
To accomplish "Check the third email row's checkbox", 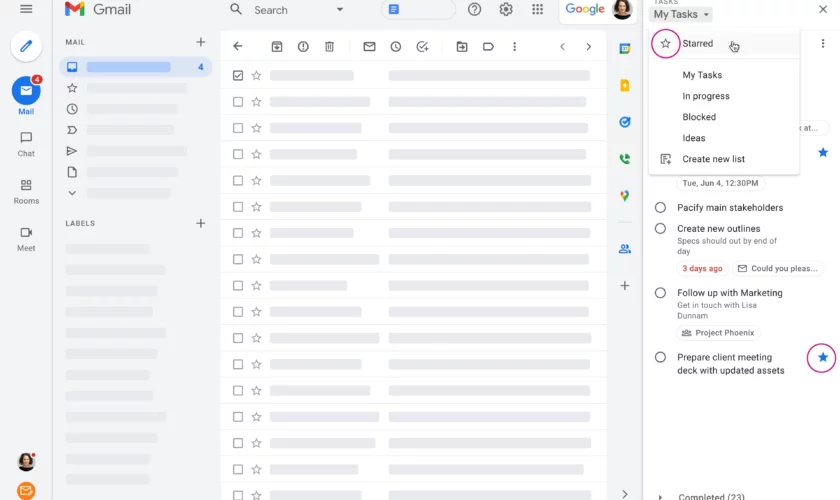I will pos(238,128).
